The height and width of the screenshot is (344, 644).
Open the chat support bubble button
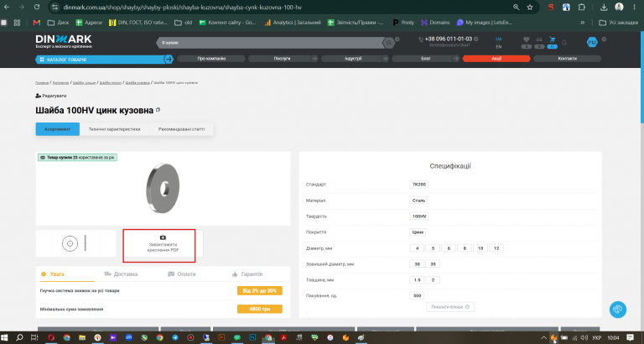(x=618, y=310)
